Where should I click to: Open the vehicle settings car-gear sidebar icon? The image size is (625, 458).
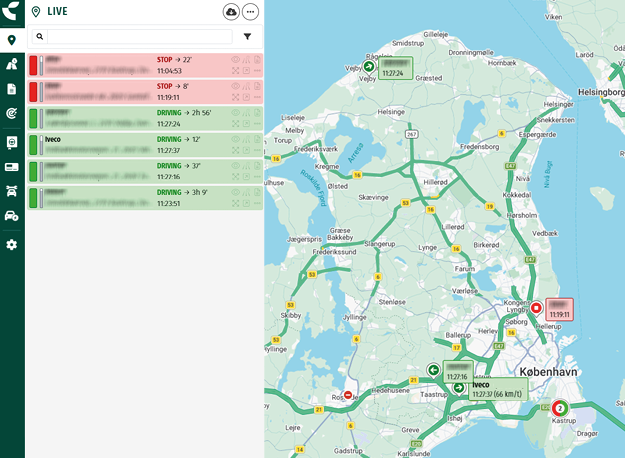point(12,216)
